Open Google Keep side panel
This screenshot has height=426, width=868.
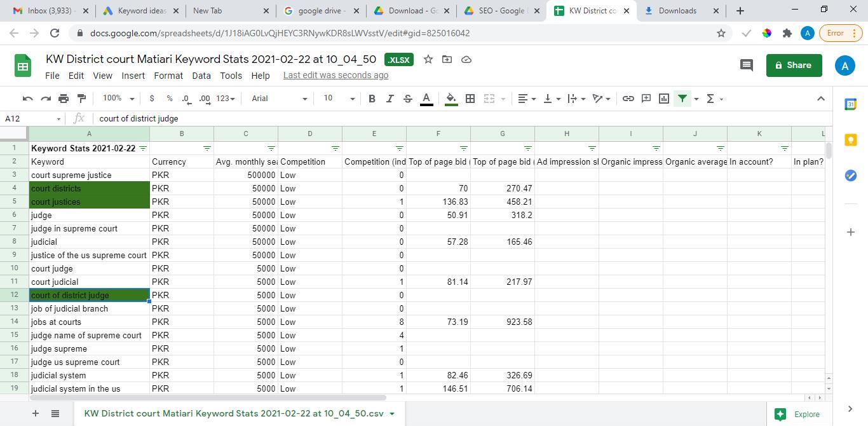(x=850, y=140)
